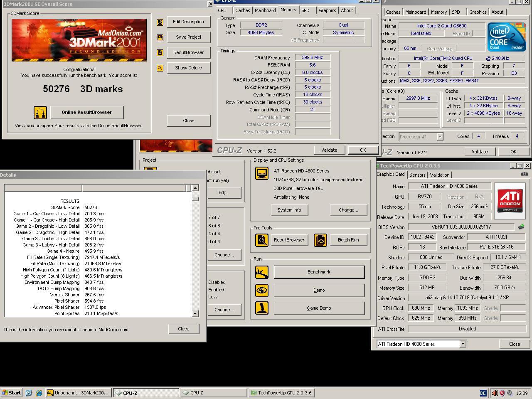
Task: Click the Intel Core 2 Quad logo
Action: click(x=507, y=37)
